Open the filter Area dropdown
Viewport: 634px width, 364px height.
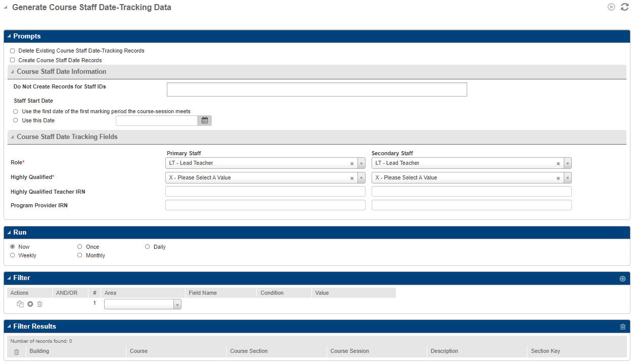coord(177,304)
